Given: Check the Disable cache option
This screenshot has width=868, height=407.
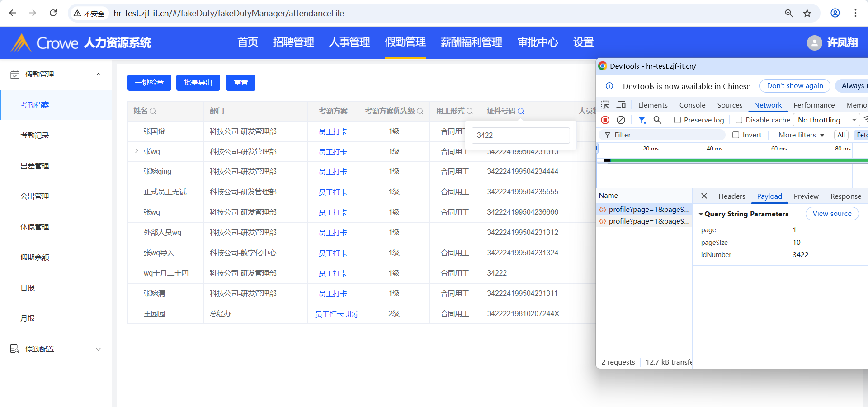Looking at the screenshot, I should [x=739, y=120].
